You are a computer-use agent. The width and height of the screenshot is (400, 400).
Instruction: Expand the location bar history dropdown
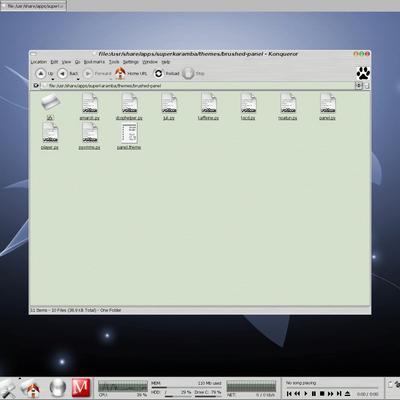(x=359, y=86)
